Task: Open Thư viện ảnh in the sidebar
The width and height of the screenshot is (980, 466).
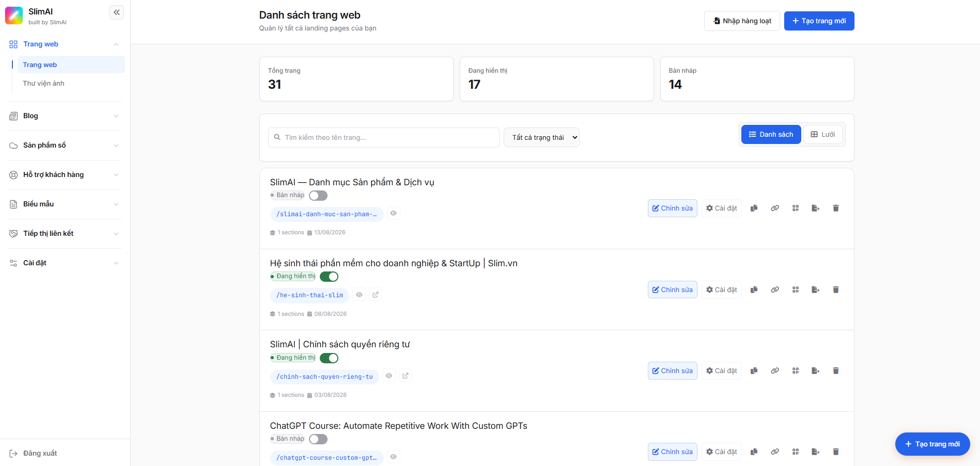Action: [71, 83]
